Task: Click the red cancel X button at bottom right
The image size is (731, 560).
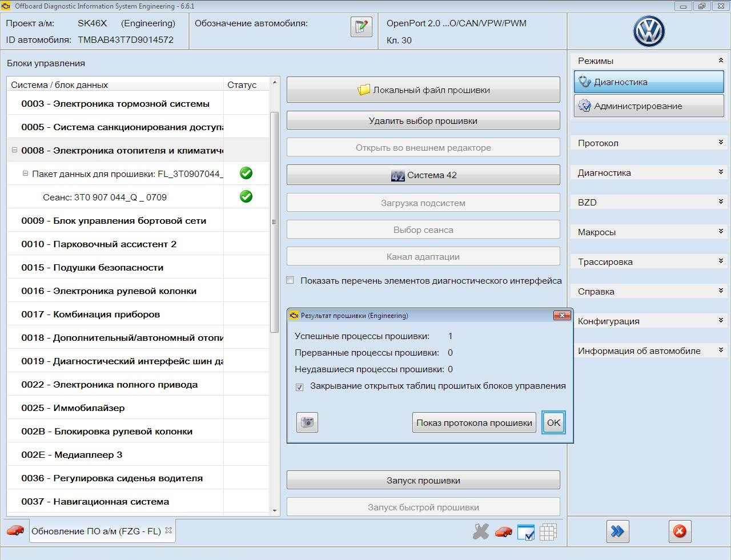Action: pos(680,531)
